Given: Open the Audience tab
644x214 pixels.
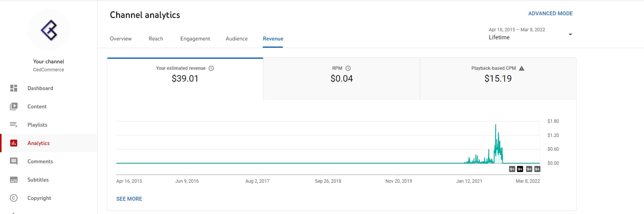Looking at the screenshot, I should click(236, 39).
